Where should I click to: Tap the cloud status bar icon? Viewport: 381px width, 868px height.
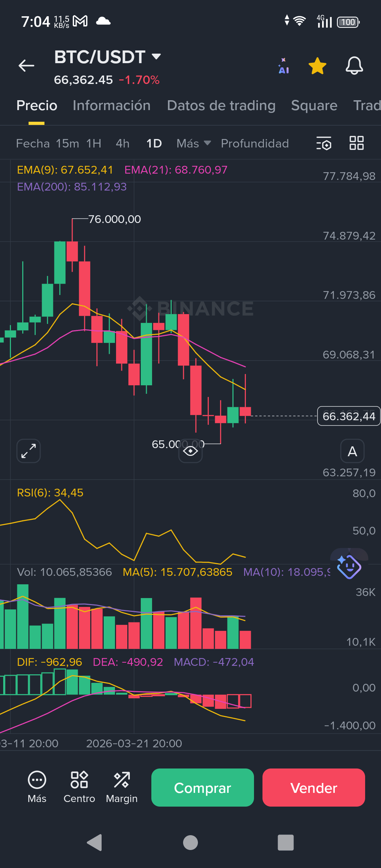coord(103,21)
